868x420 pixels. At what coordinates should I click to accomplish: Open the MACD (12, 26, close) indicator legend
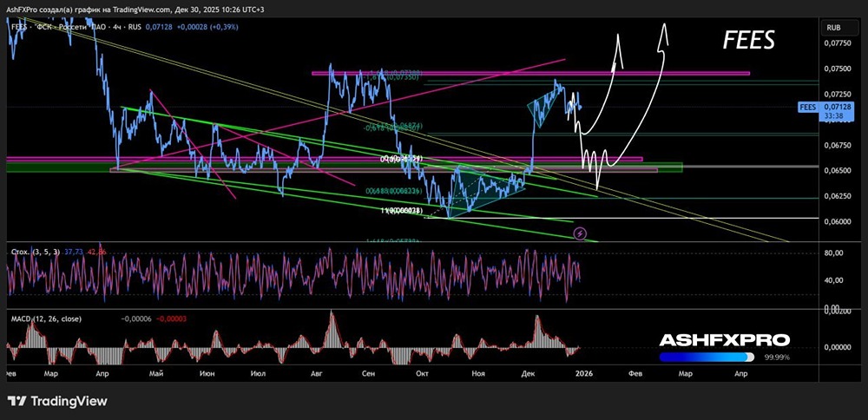click(46, 318)
